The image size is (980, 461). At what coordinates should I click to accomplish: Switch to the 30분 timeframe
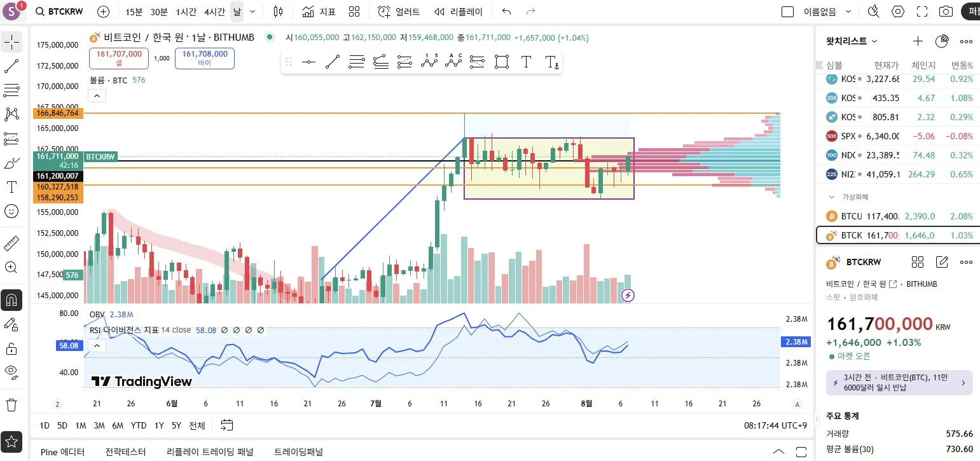(x=159, y=11)
